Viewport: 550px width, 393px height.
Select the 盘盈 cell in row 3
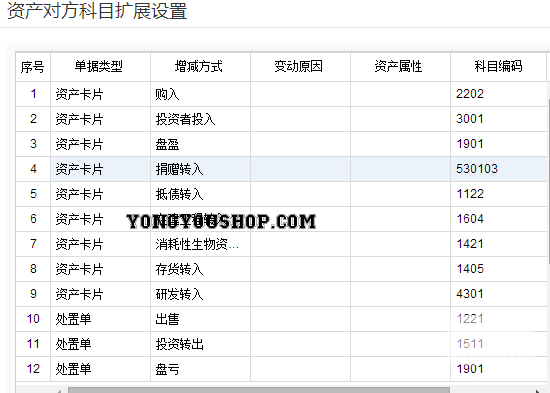click(200, 144)
